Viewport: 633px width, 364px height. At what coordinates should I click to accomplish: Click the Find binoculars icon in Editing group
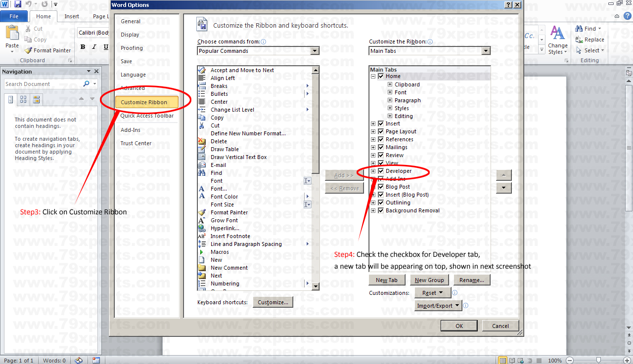(x=579, y=29)
